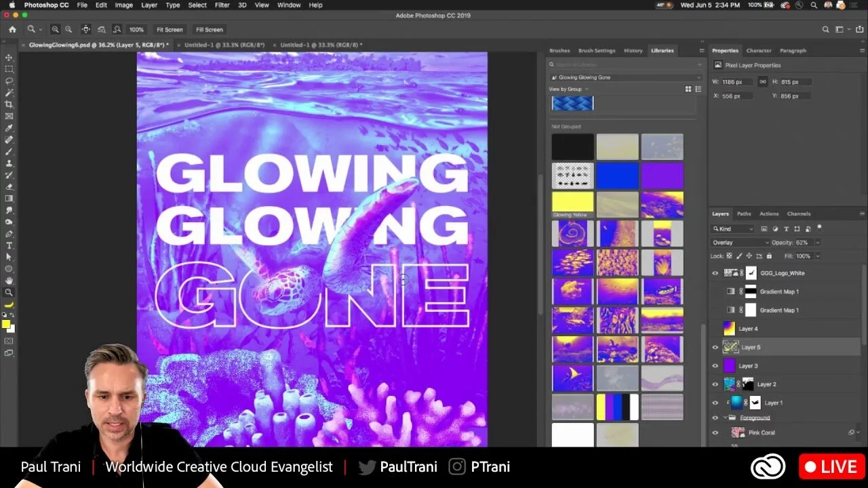Switch to the Paths tab
Image resolution: width=868 pixels, height=488 pixels.
click(744, 213)
